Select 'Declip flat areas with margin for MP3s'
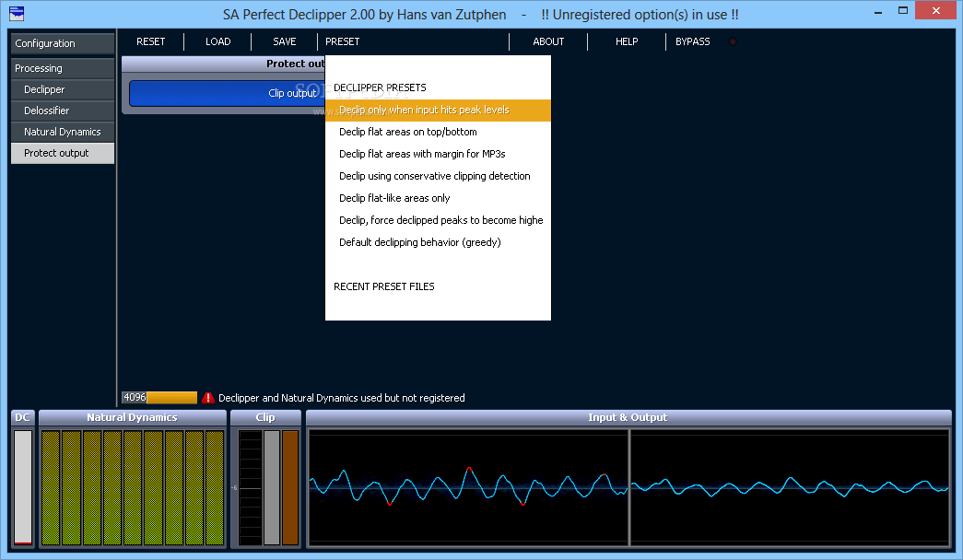Image resolution: width=963 pixels, height=560 pixels. coord(438,154)
